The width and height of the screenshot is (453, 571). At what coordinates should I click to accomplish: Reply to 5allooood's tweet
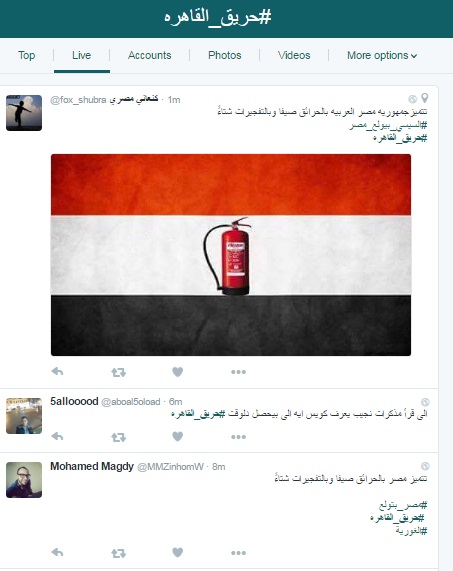tap(57, 436)
